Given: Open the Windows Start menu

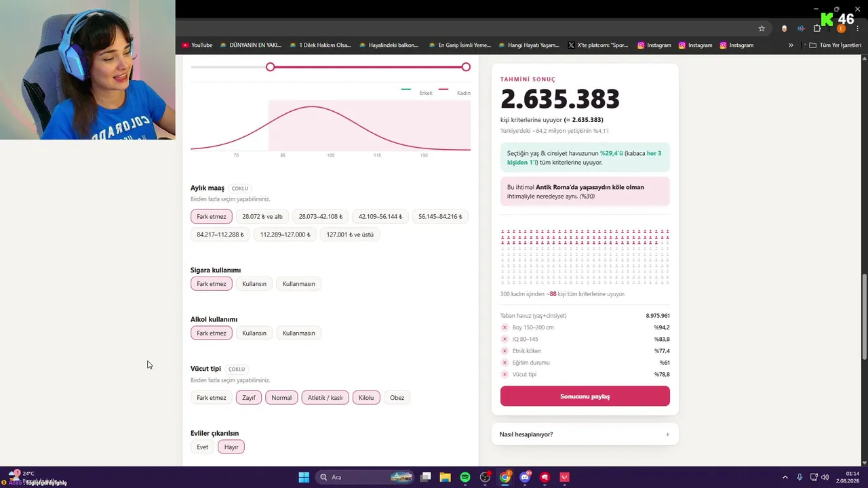Looking at the screenshot, I should [x=304, y=477].
